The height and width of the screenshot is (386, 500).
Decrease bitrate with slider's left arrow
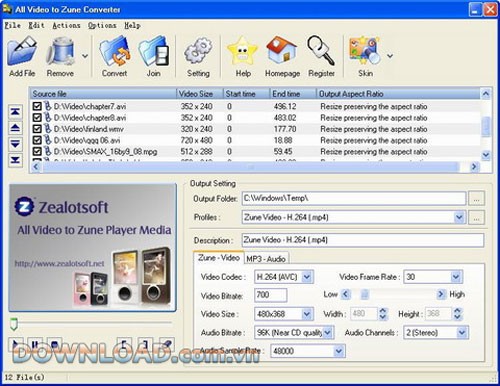pos(345,294)
